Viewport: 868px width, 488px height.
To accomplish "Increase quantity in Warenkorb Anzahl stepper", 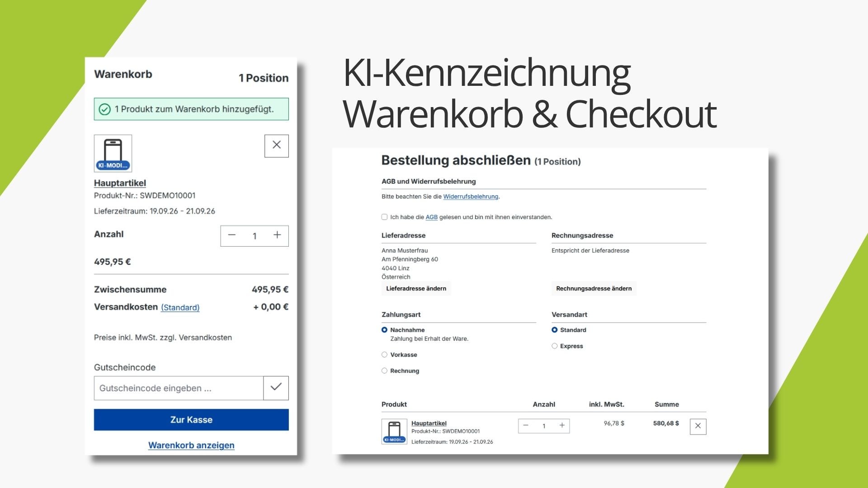I will coord(277,235).
